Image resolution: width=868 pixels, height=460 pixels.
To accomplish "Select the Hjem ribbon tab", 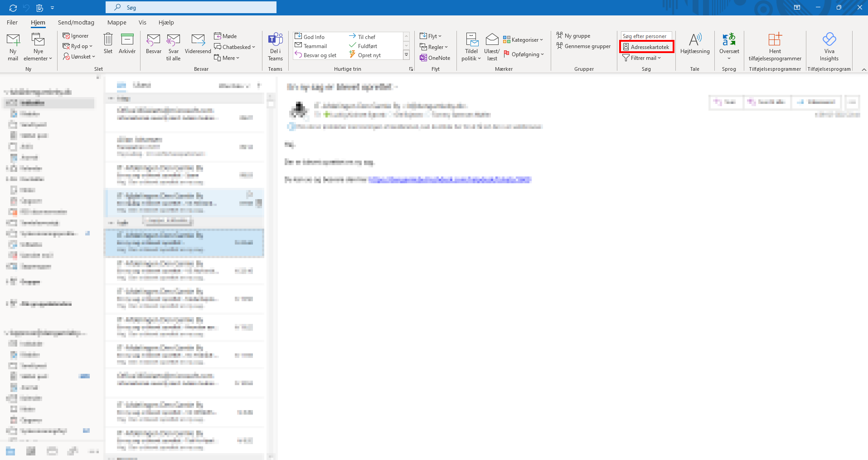I will click(38, 22).
